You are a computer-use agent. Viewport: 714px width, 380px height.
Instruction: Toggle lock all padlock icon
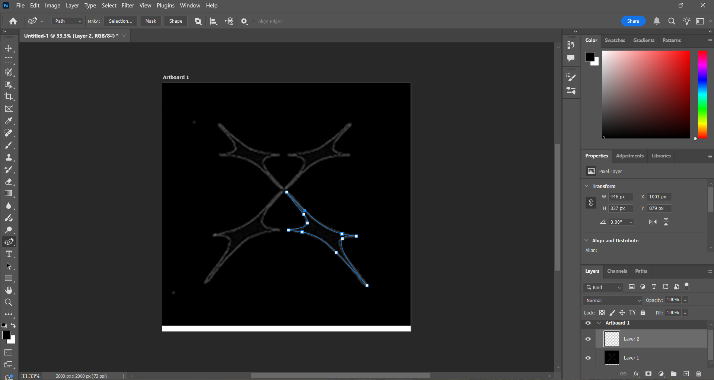643,313
